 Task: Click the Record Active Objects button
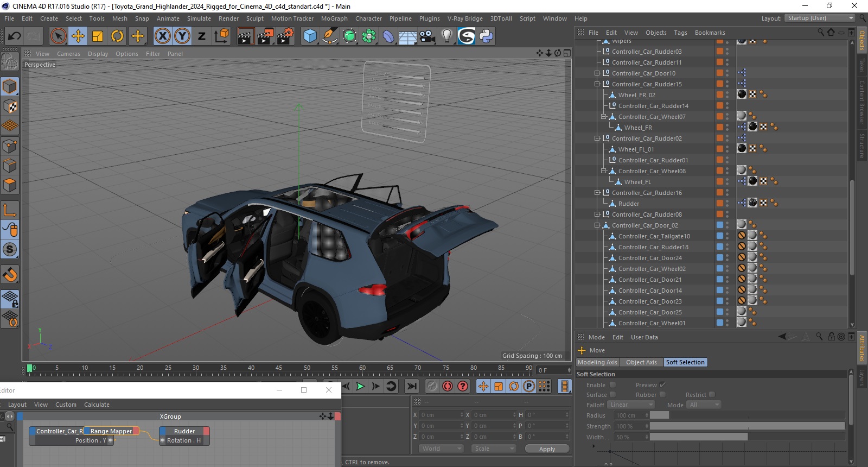point(432,386)
